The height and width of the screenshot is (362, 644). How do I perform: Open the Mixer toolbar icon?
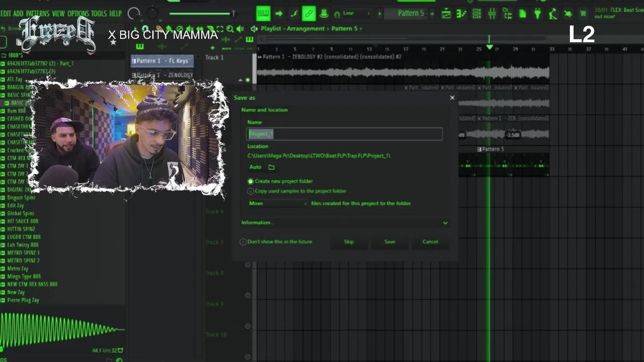(x=492, y=14)
